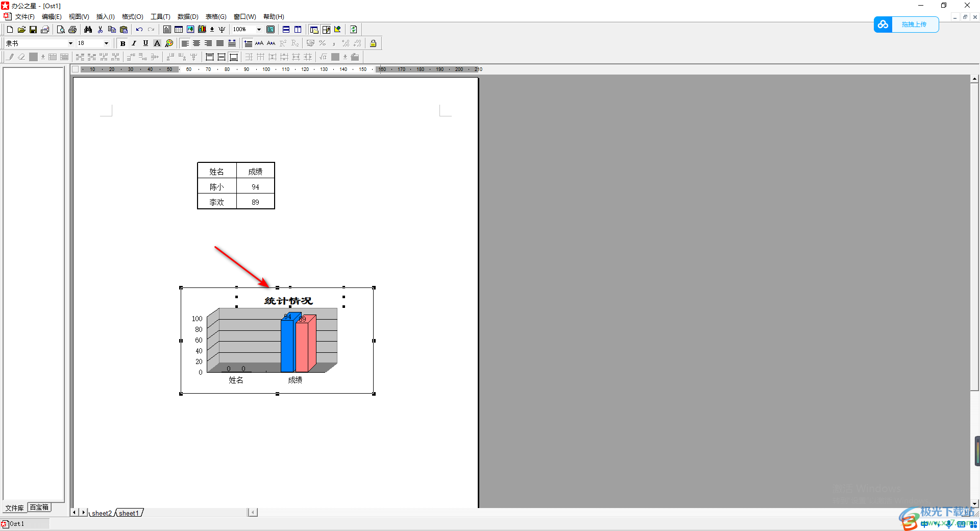Viewport: 980px width, 531px height.
Task: Toggle the padlock lock icon
Action: click(374, 43)
